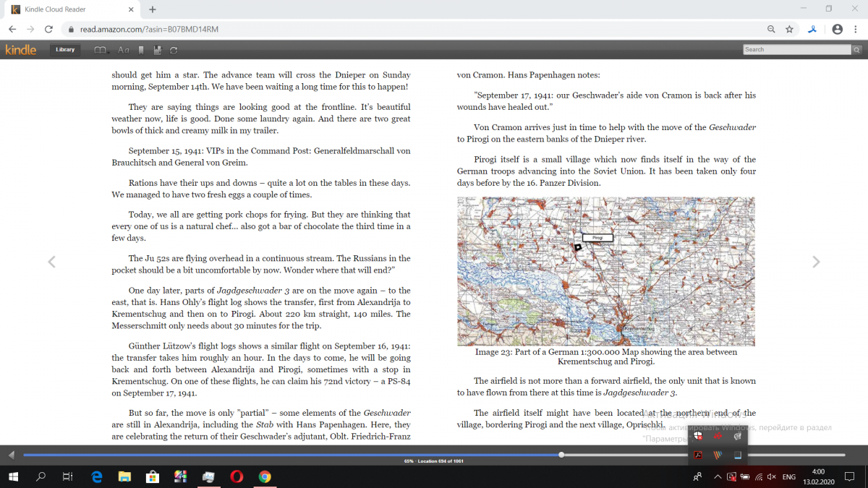This screenshot has height=488, width=868.
Task: Go to the next page arrow
Action: [816, 262]
